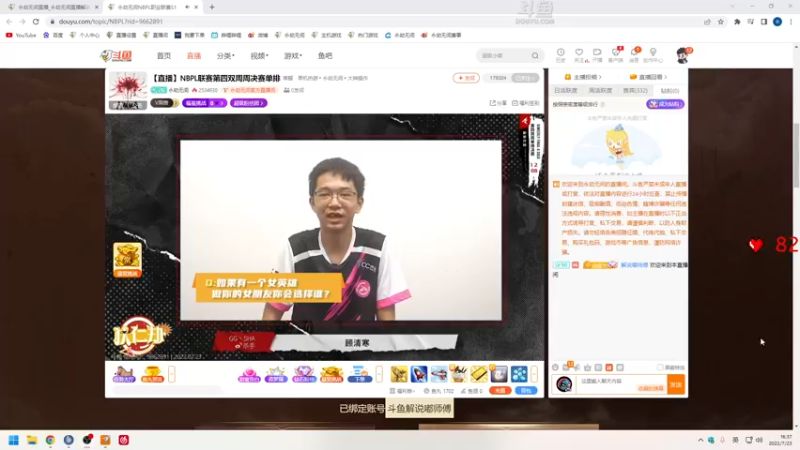Open the 客户端 client download icon
This screenshot has width=800, height=450.
click(x=616, y=55)
